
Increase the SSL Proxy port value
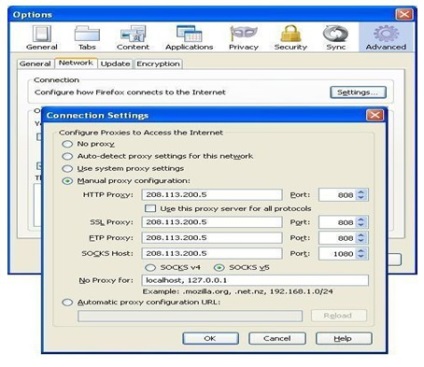click(x=361, y=219)
